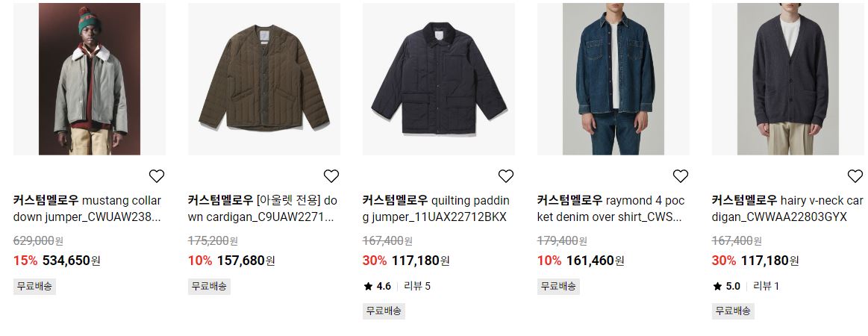Open olive down cardigan product image
Screen dimensions: 868x336
[x=264, y=79]
